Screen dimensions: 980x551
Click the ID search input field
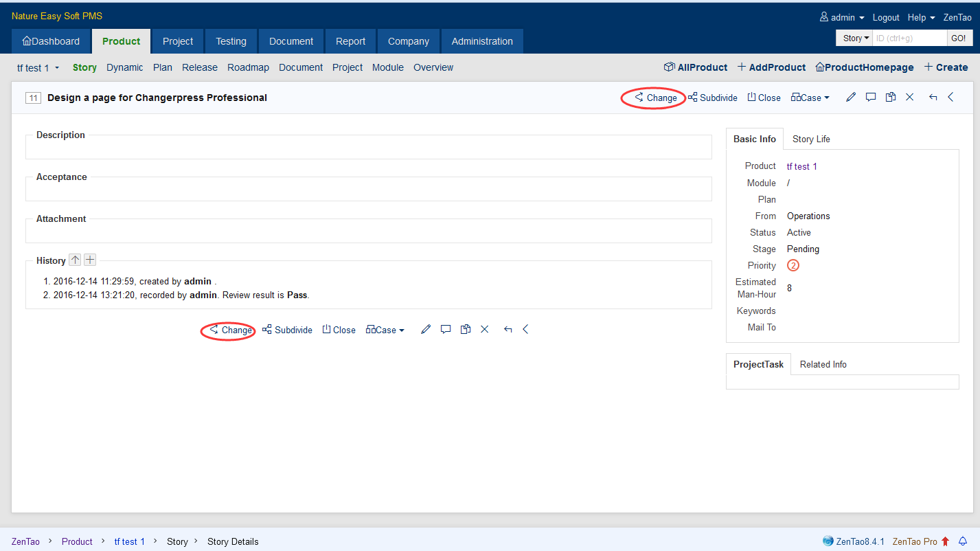pos(909,38)
